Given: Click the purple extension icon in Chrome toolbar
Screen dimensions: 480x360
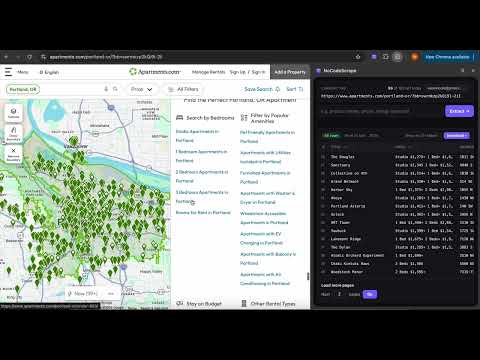Looking at the screenshot, I should [x=374, y=57].
